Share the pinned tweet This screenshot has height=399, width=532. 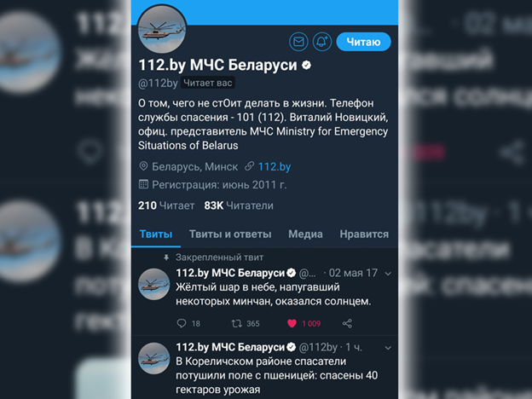pyautogui.click(x=347, y=323)
